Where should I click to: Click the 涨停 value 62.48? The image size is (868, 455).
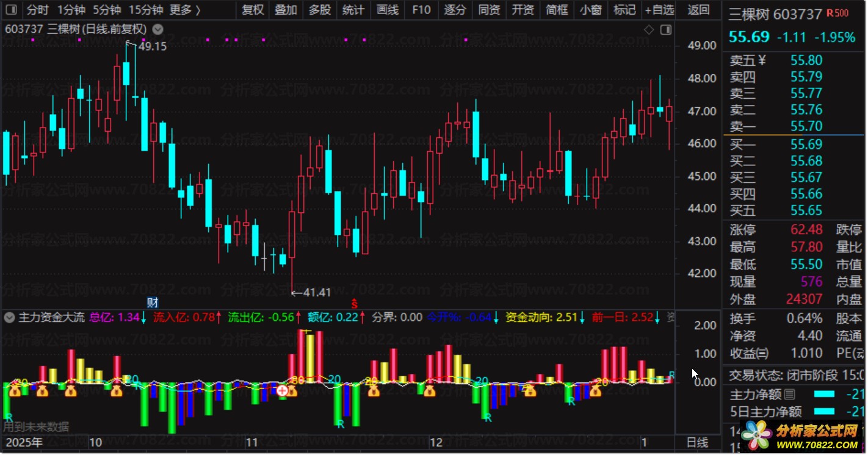click(806, 230)
